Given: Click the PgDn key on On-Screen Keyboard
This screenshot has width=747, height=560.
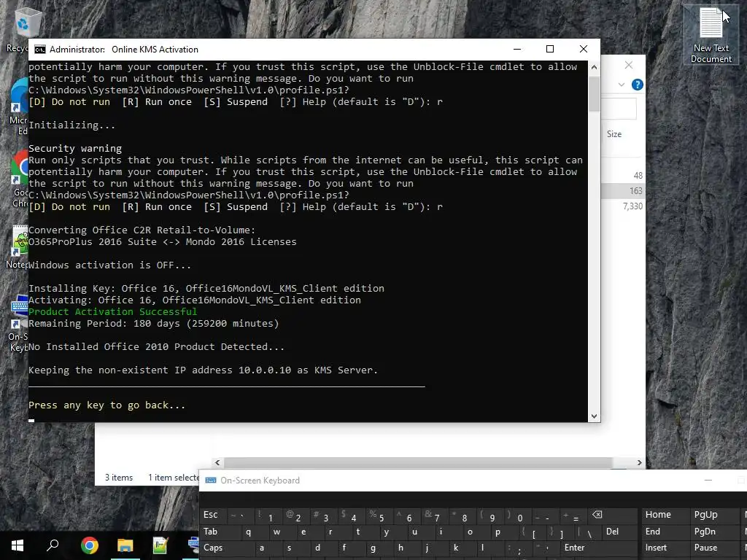Looking at the screenshot, I should (x=713, y=532).
